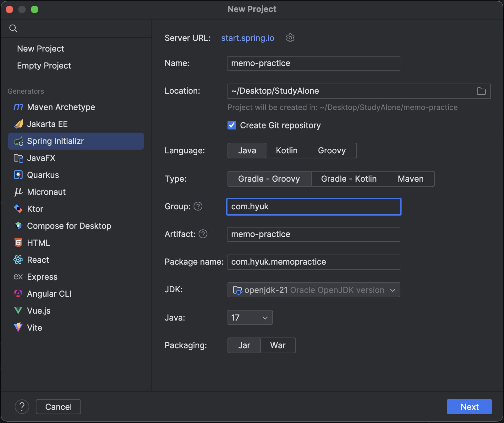Click the Vue.js logo icon

pos(18,310)
